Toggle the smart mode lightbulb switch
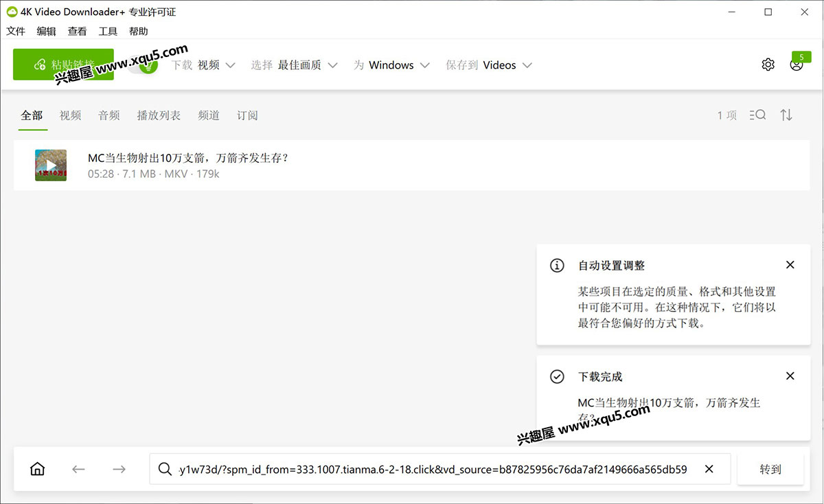 click(143, 65)
